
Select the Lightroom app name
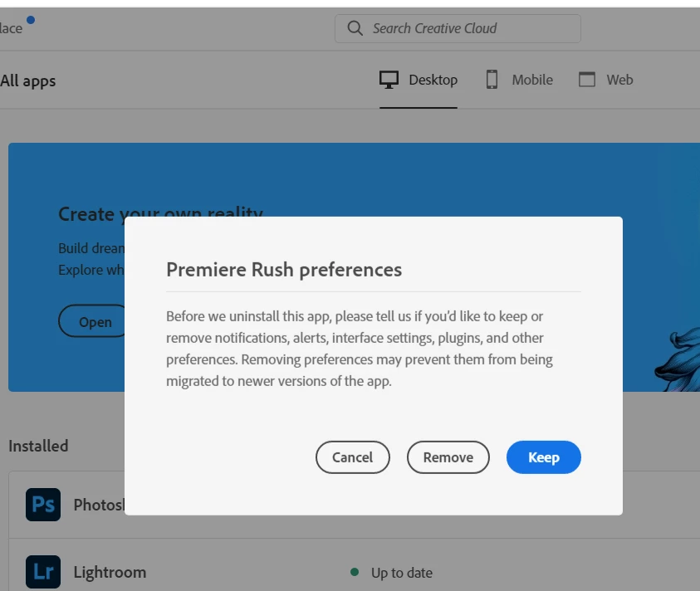point(110,572)
